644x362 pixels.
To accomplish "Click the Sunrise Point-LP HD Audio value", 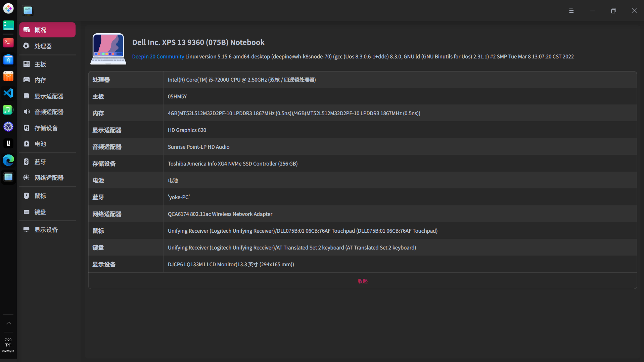I will pyautogui.click(x=198, y=147).
